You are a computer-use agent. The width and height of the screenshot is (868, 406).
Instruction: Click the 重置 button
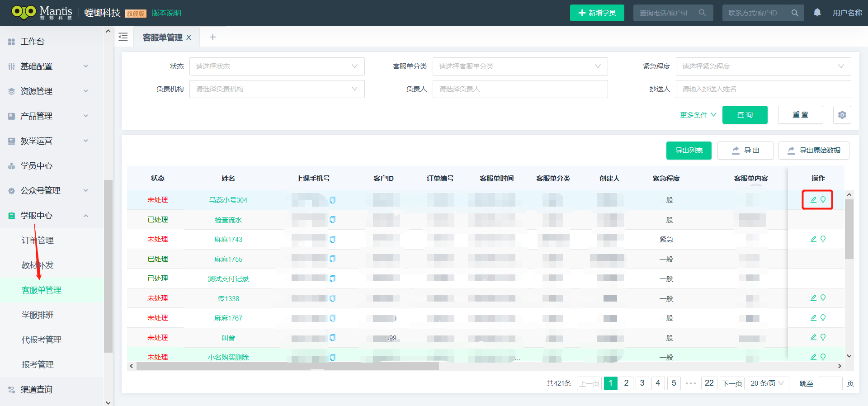(x=800, y=115)
